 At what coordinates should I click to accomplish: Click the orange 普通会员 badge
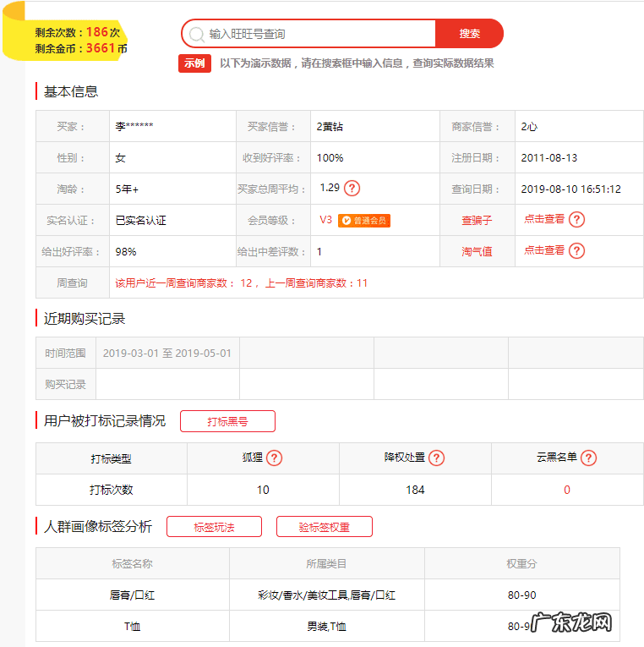click(364, 221)
